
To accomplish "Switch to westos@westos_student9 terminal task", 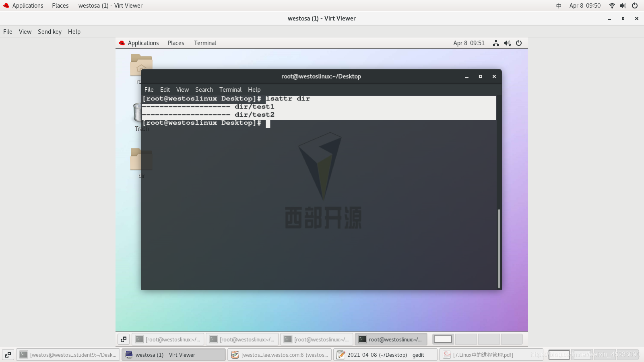I will pyautogui.click(x=68, y=355).
